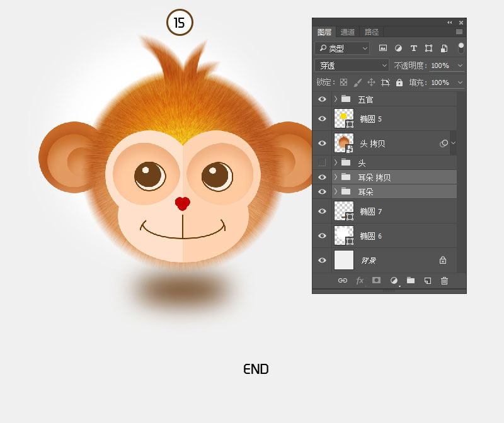Switch to the 路径 tab
The height and width of the screenshot is (423, 504).
coord(372,32)
